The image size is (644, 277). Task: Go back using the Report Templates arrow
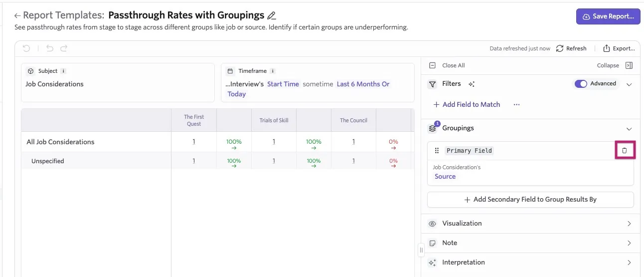[x=17, y=16]
